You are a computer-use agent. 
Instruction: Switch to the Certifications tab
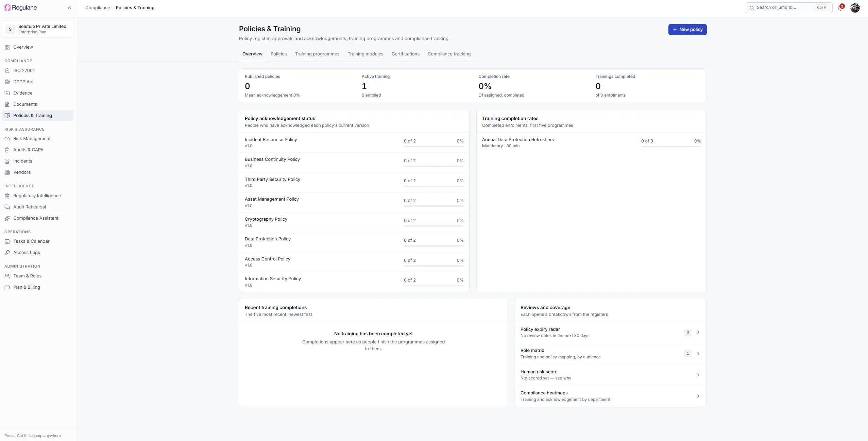(x=406, y=54)
